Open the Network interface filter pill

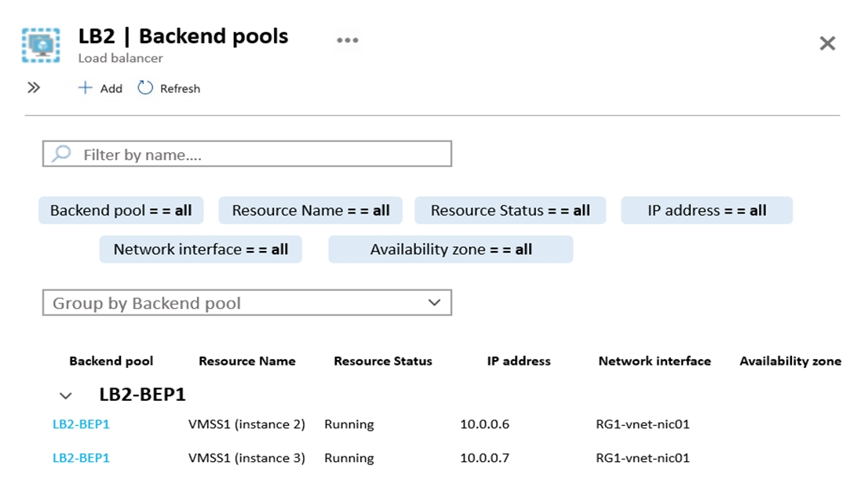coord(200,249)
